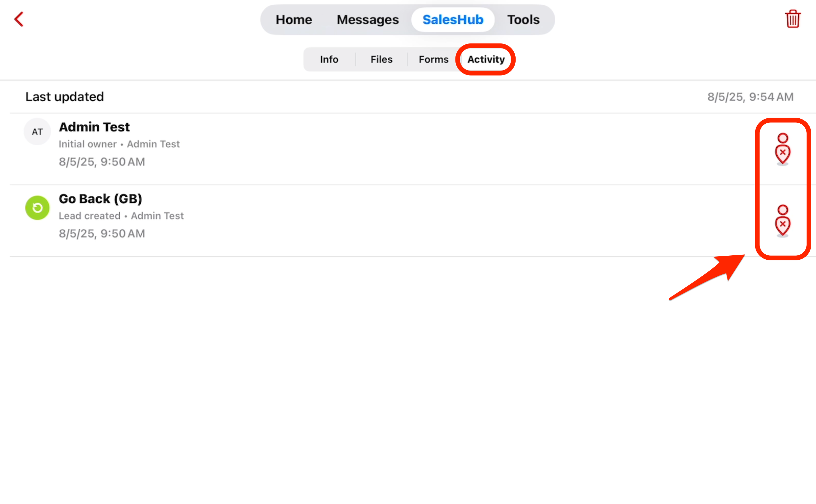
Task: Show the Files segment
Action: 382,59
